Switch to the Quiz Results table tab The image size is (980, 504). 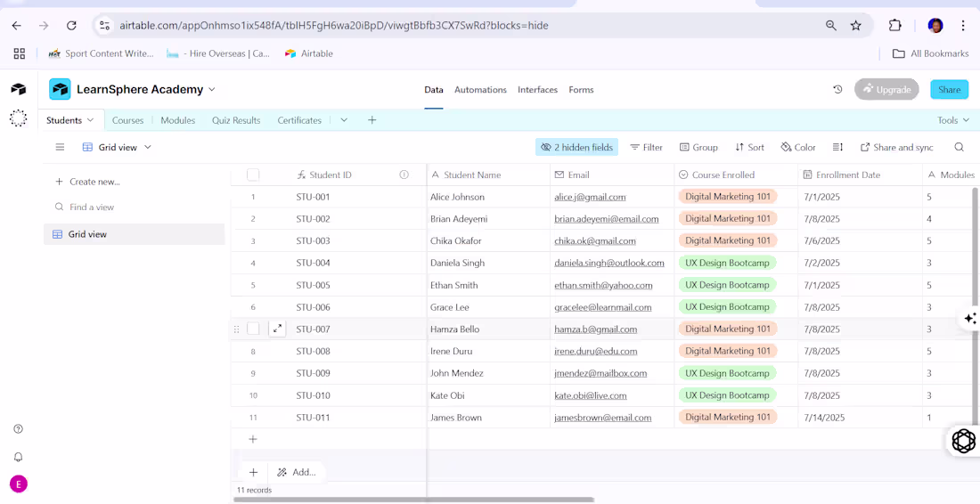click(236, 120)
